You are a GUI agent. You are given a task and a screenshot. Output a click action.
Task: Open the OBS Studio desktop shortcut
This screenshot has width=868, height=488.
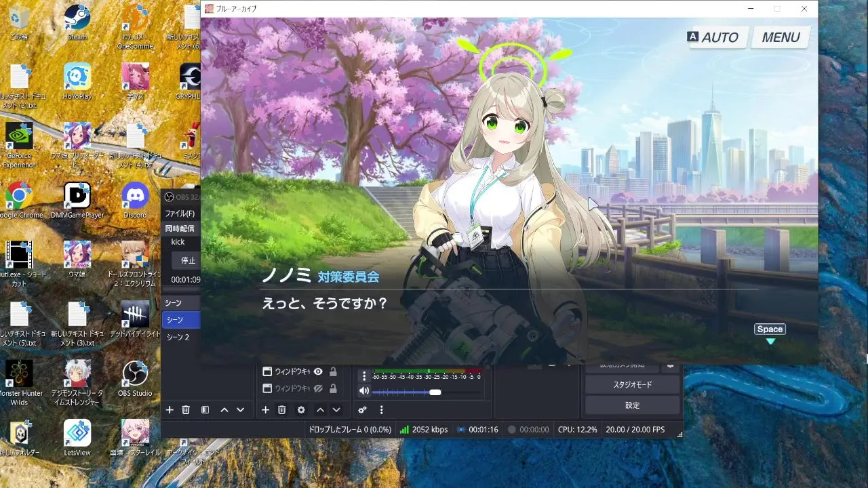(x=135, y=379)
